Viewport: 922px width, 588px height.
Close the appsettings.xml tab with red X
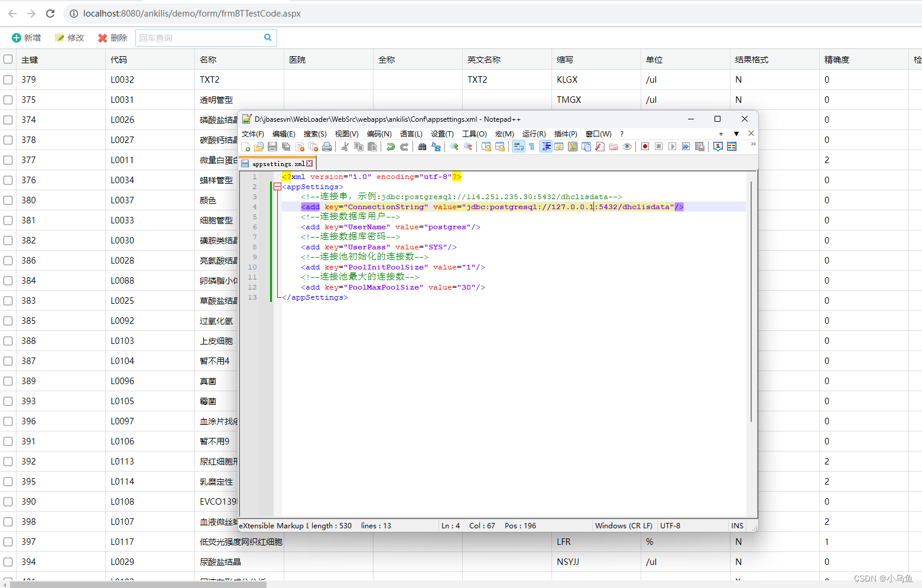310,164
